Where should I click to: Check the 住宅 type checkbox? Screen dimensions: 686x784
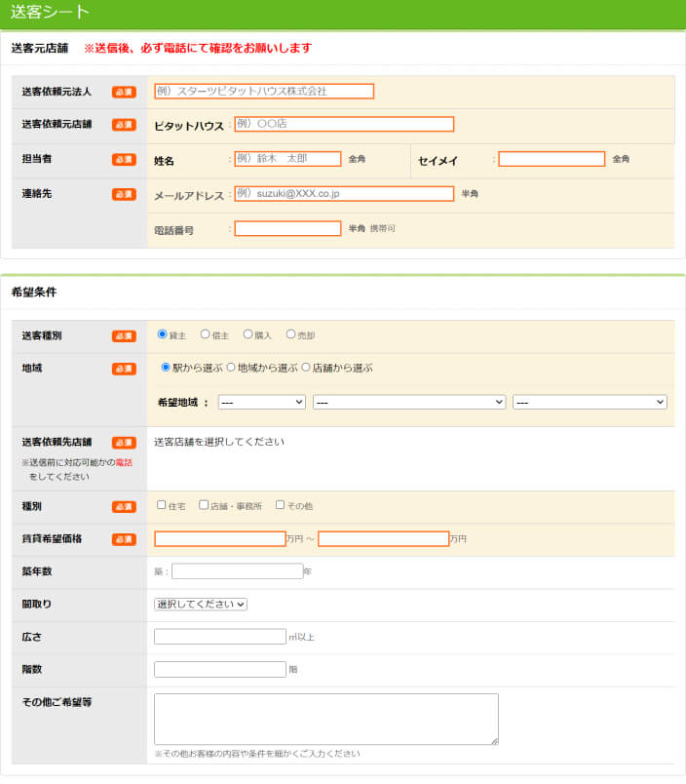pos(162,505)
